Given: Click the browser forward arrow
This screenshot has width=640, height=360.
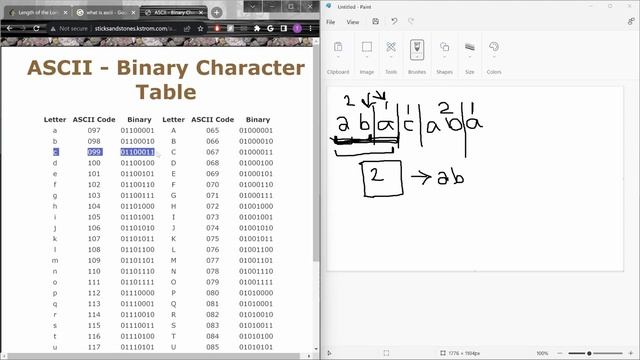Looking at the screenshot, I should coord(23,29).
